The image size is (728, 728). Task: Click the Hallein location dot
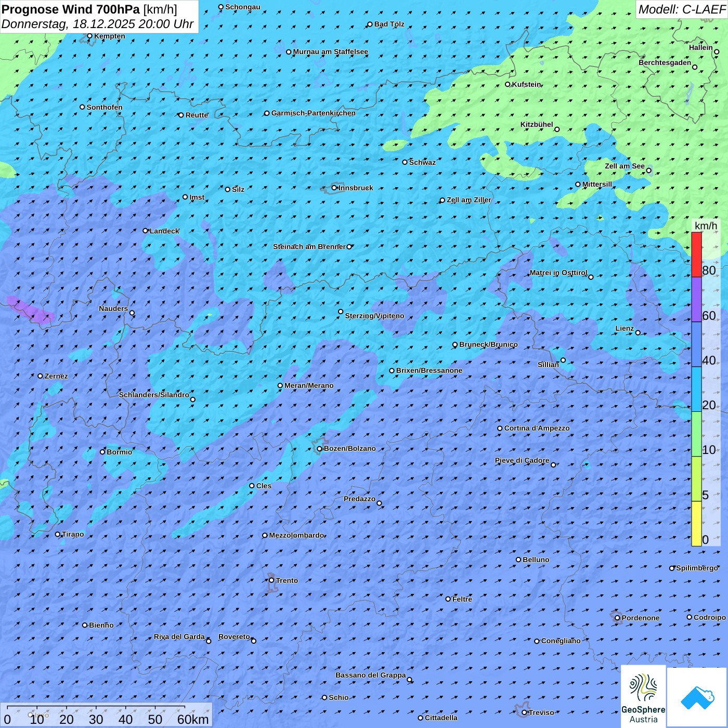717,51
